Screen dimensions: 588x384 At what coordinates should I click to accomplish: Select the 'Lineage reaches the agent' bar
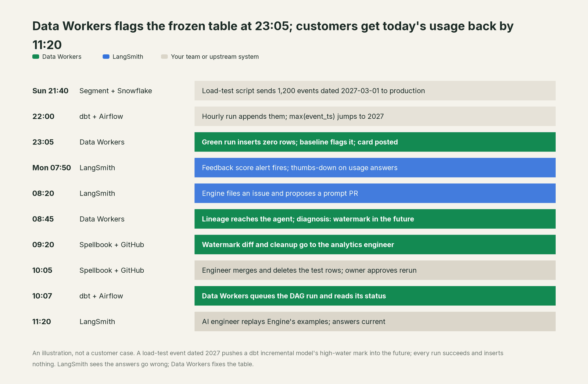pos(375,219)
